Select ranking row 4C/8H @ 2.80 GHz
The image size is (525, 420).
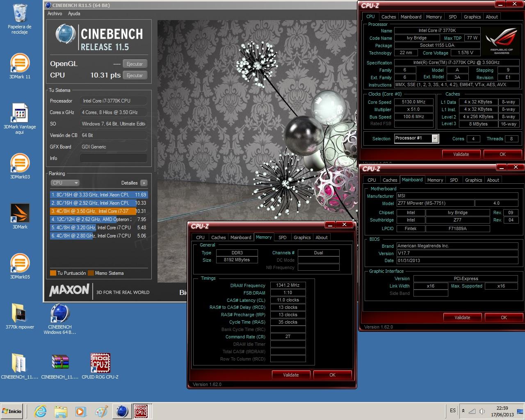(x=98, y=236)
